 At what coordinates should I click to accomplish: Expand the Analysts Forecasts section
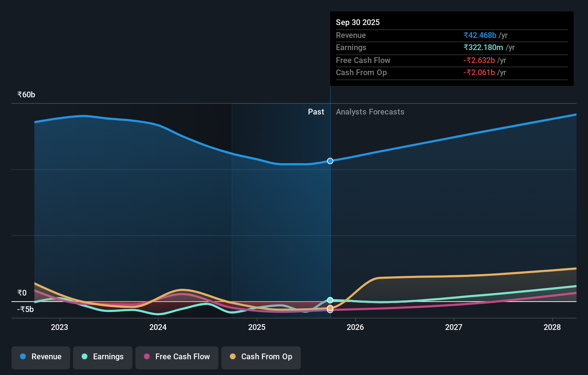coord(370,112)
